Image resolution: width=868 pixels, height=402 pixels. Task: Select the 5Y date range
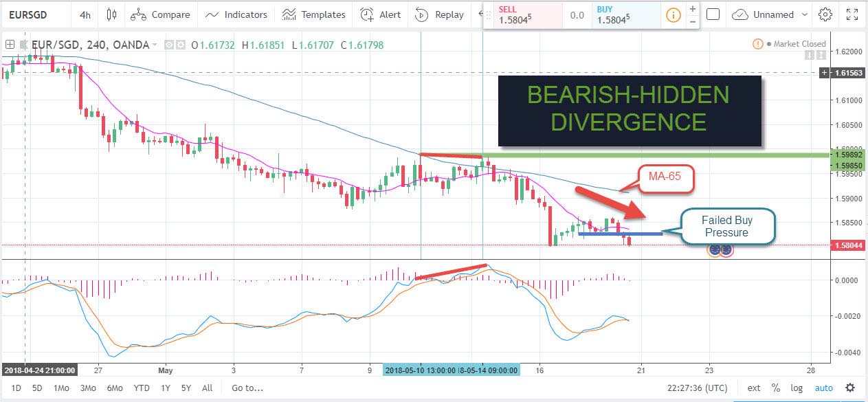(x=186, y=388)
